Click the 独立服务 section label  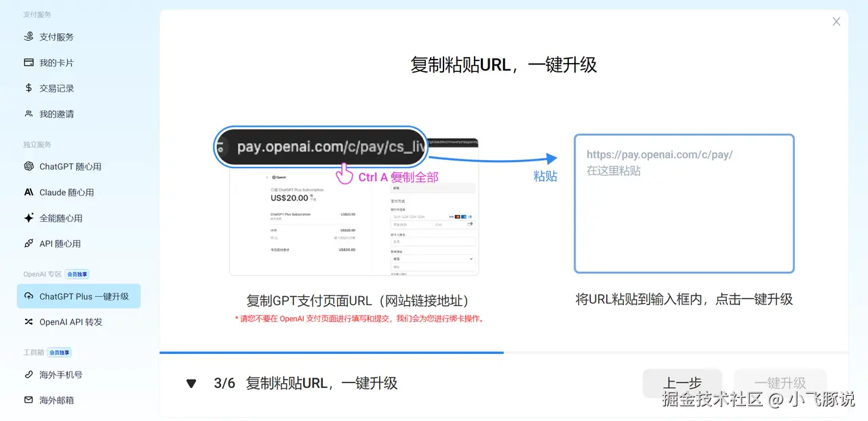[x=37, y=144]
